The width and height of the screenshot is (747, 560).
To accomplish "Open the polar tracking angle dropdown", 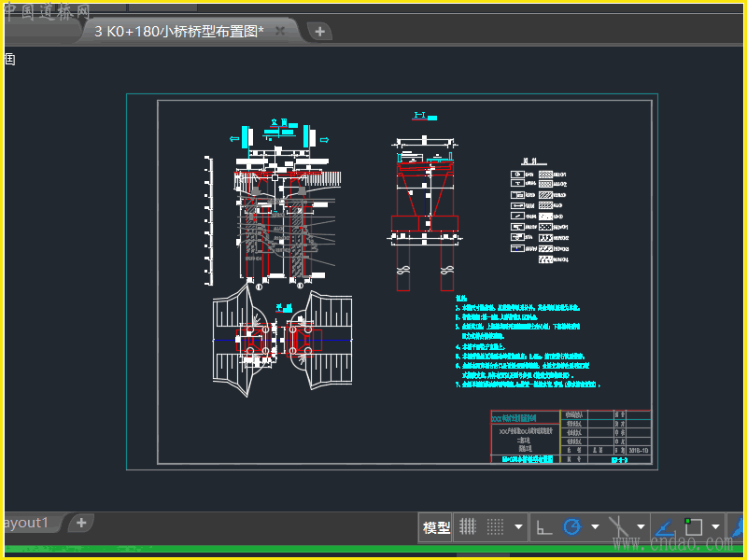I will pos(594,527).
